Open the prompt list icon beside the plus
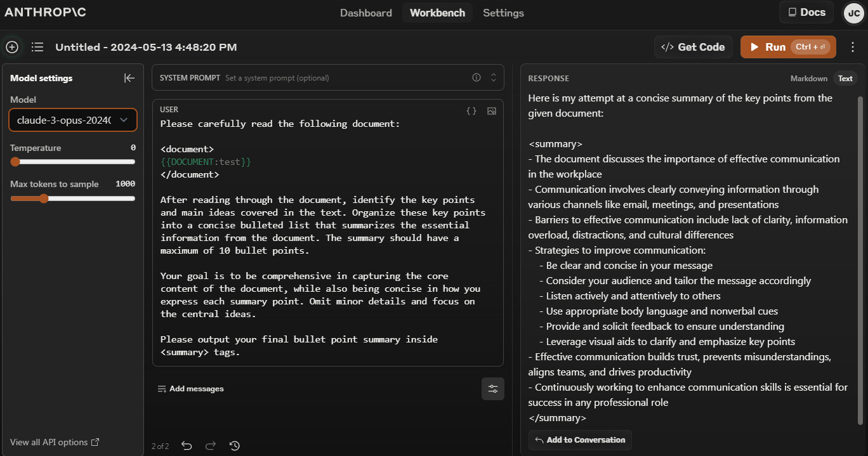The image size is (868, 456). coord(37,46)
